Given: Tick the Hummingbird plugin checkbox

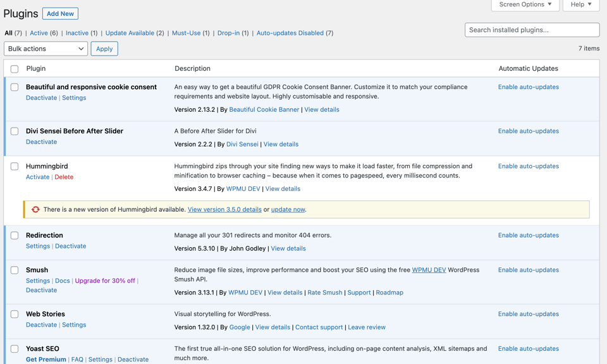Looking at the screenshot, I should tap(15, 166).
